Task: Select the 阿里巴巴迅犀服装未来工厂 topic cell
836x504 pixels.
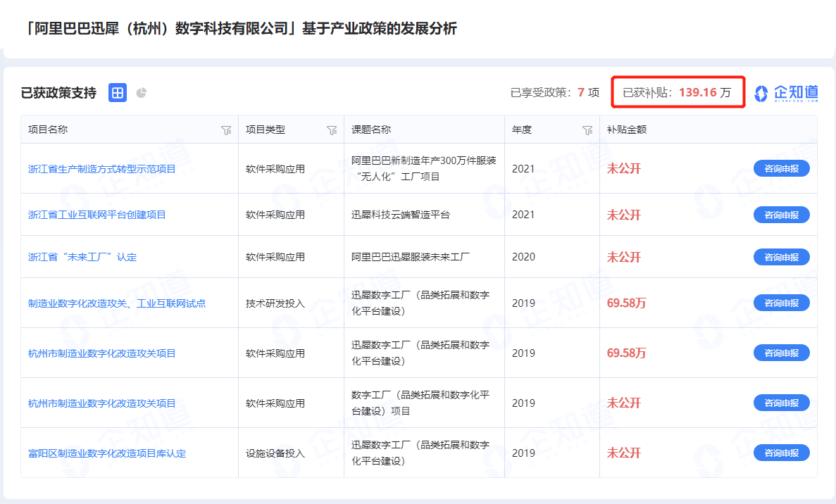Action: (x=411, y=257)
